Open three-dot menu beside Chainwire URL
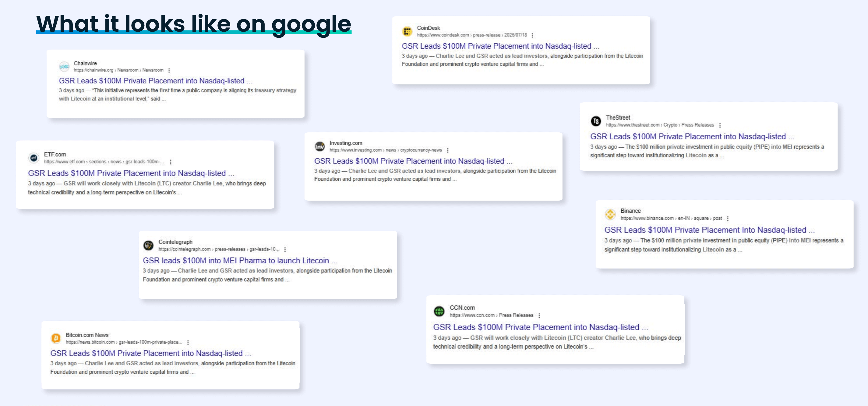The height and width of the screenshot is (406, 868). tap(169, 70)
